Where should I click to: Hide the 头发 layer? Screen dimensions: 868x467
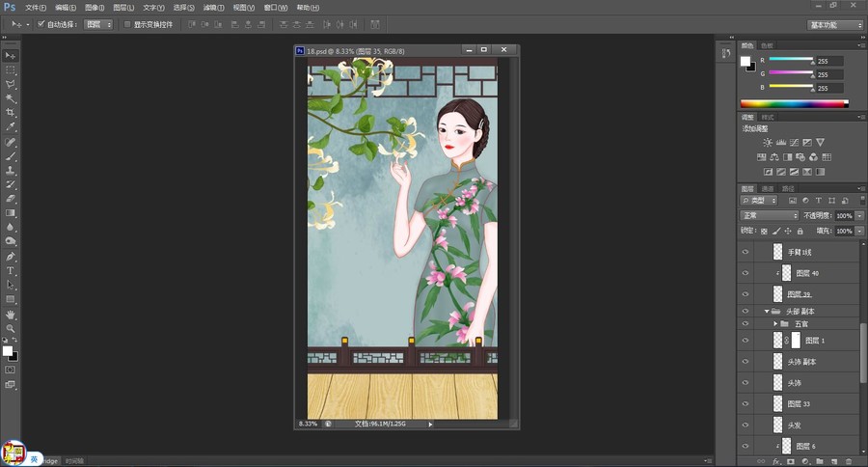pos(746,426)
